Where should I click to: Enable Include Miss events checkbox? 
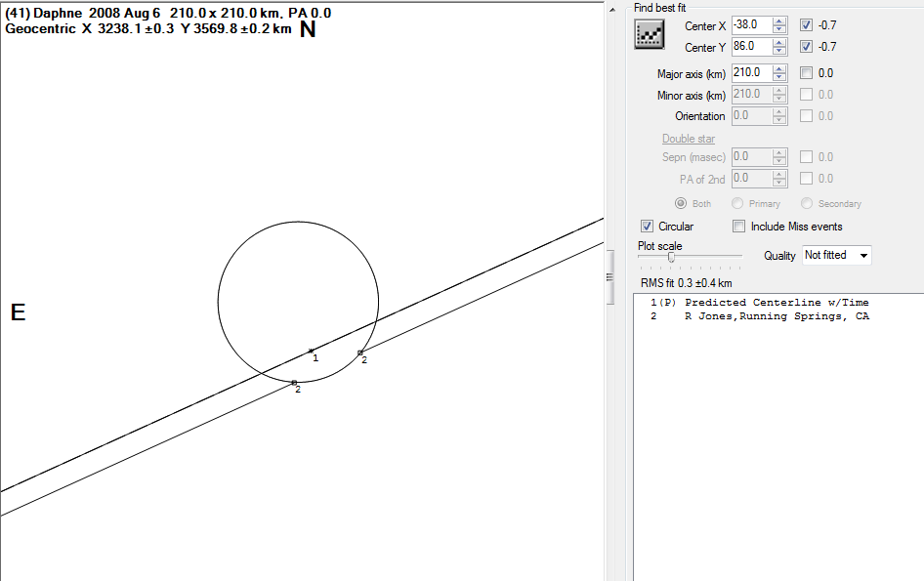click(739, 227)
